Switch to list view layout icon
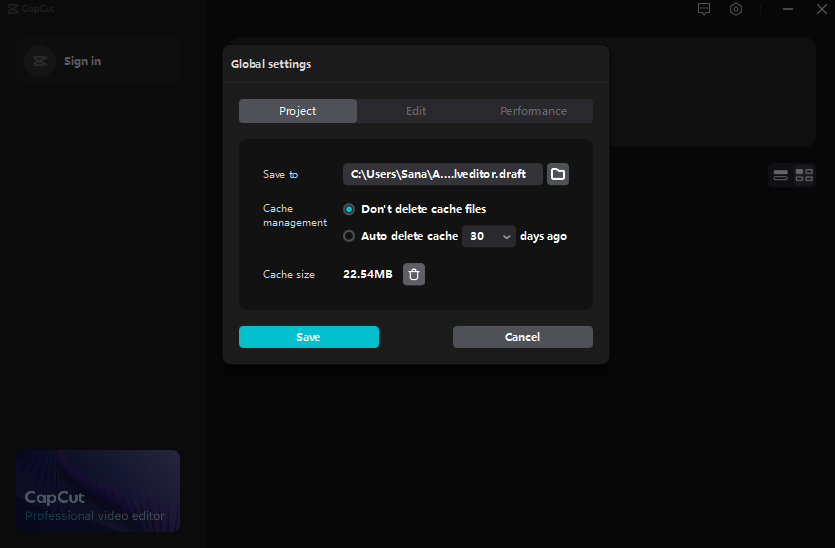The image size is (835, 548). 780,175
